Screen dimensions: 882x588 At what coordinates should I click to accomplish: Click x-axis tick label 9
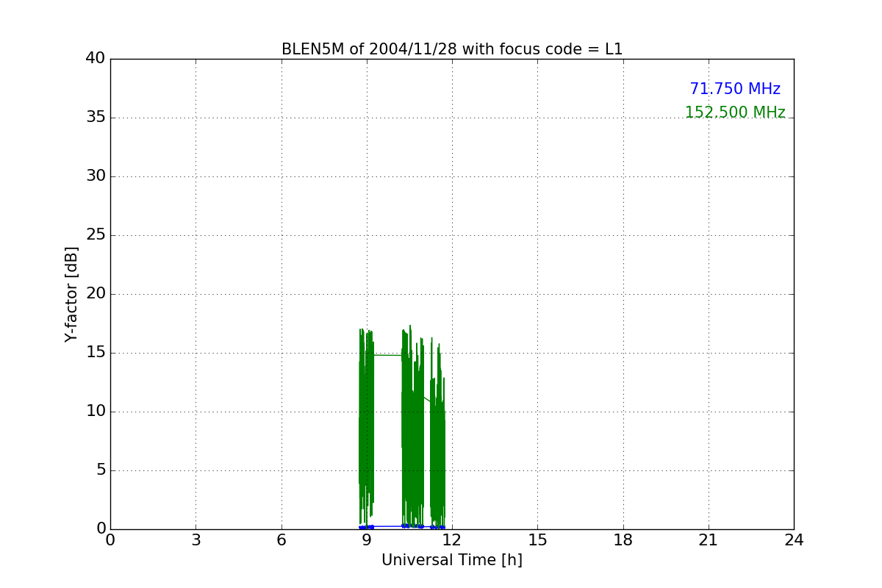(367, 540)
